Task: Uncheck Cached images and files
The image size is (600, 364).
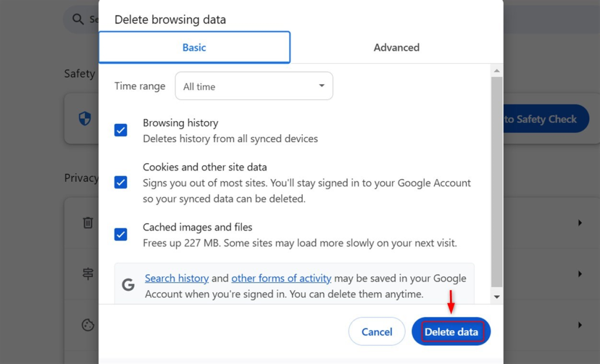Action: click(x=121, y=235)
